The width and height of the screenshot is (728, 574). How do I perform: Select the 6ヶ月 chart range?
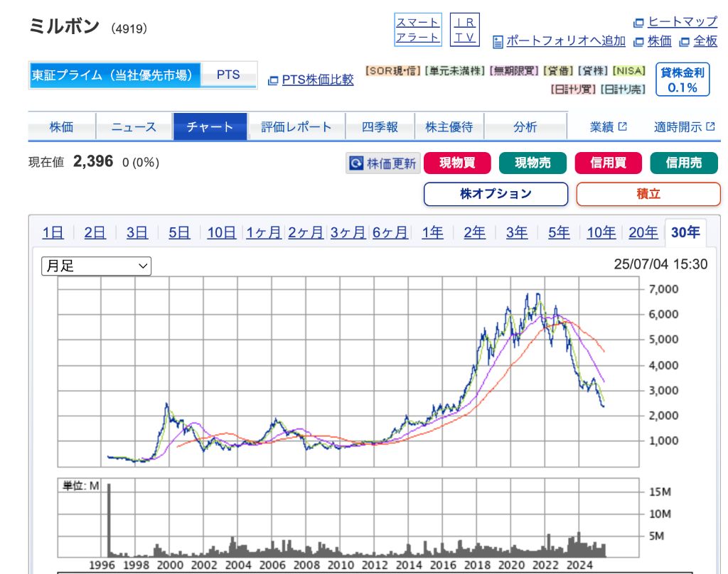390,232
